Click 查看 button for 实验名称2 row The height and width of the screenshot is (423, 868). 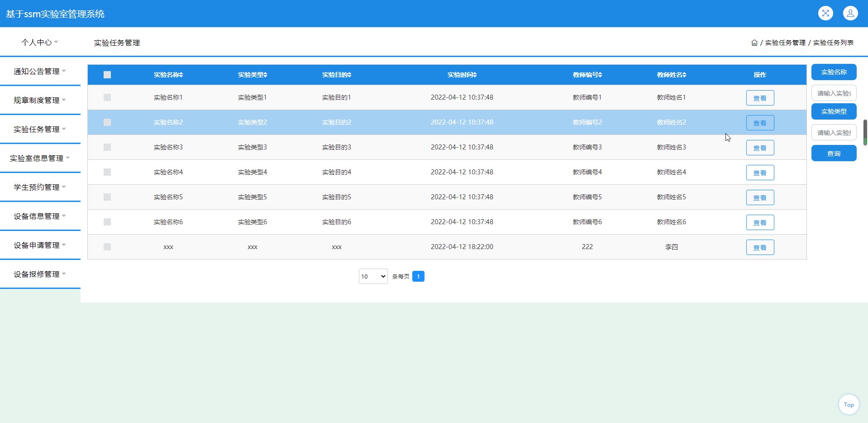[x=760, y=123]
